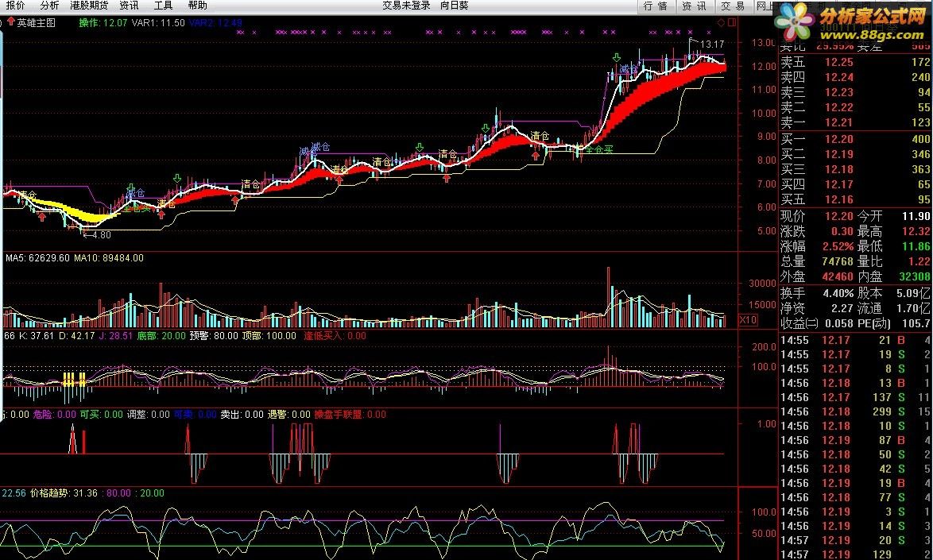Click the VAR2: 12.49 indicator value
The image size is (933, 560).
(215, 22)
